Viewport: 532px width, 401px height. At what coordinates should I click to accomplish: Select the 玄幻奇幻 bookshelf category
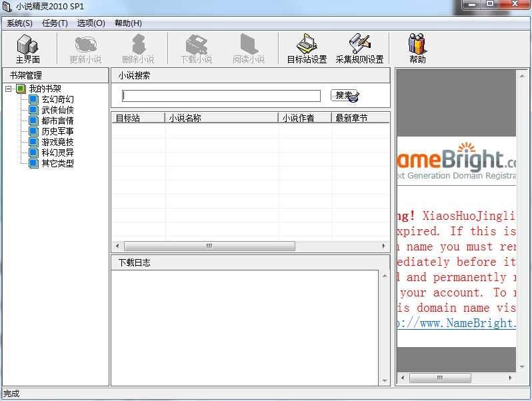click(57, 99)
